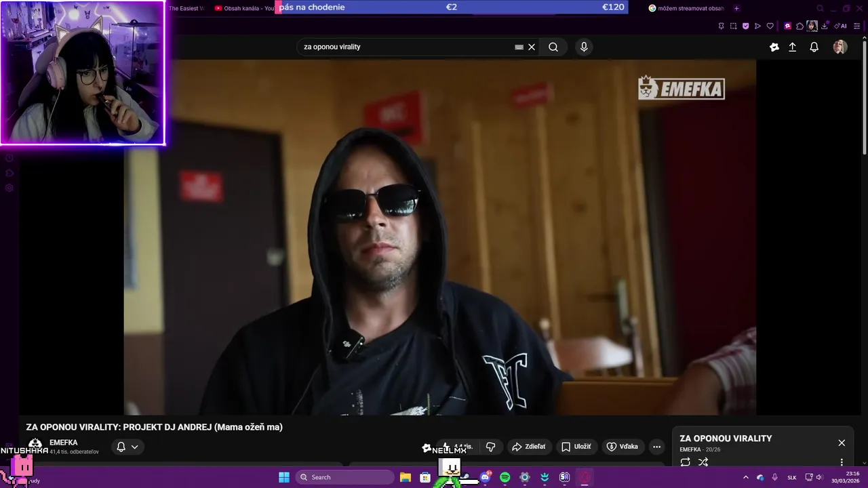Click the tab search magnifier in title bar

(820, 8)
